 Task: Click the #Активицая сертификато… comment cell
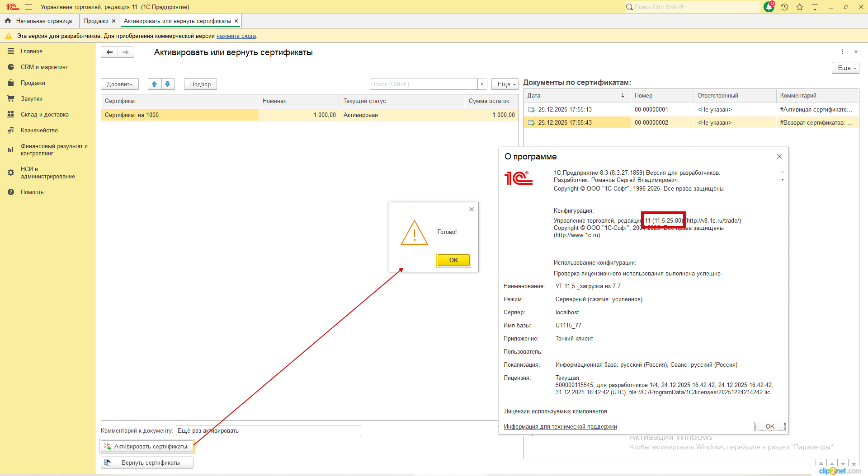pos(818,110)
